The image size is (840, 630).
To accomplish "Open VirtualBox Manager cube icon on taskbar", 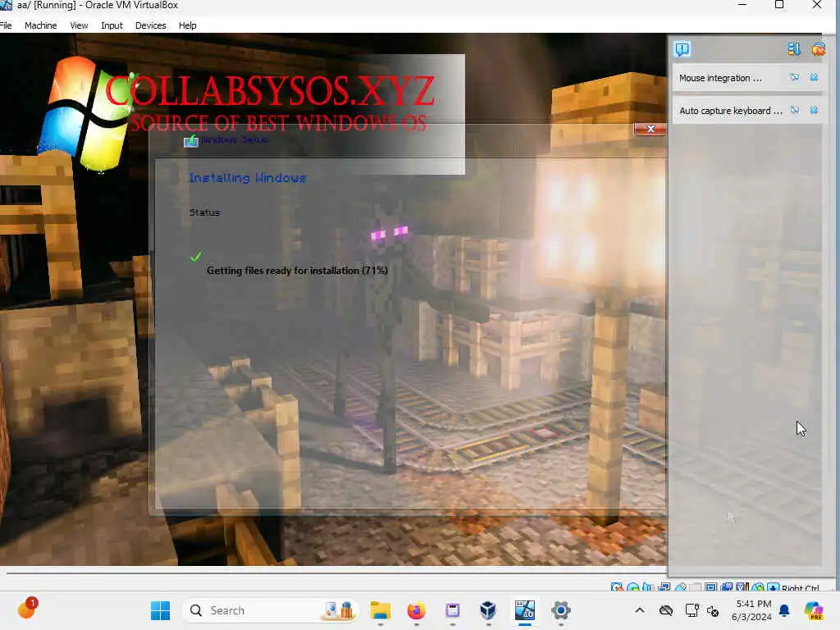I will click(488, 610).
